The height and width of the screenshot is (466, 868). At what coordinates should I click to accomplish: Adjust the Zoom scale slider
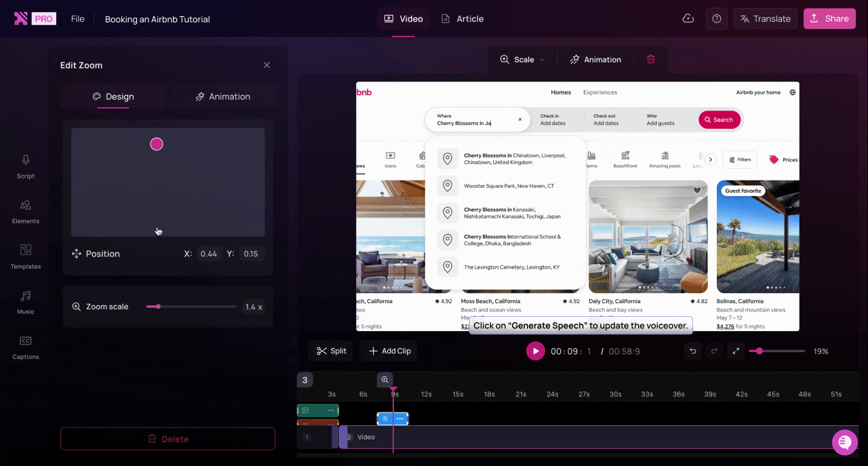coord(191,307)
